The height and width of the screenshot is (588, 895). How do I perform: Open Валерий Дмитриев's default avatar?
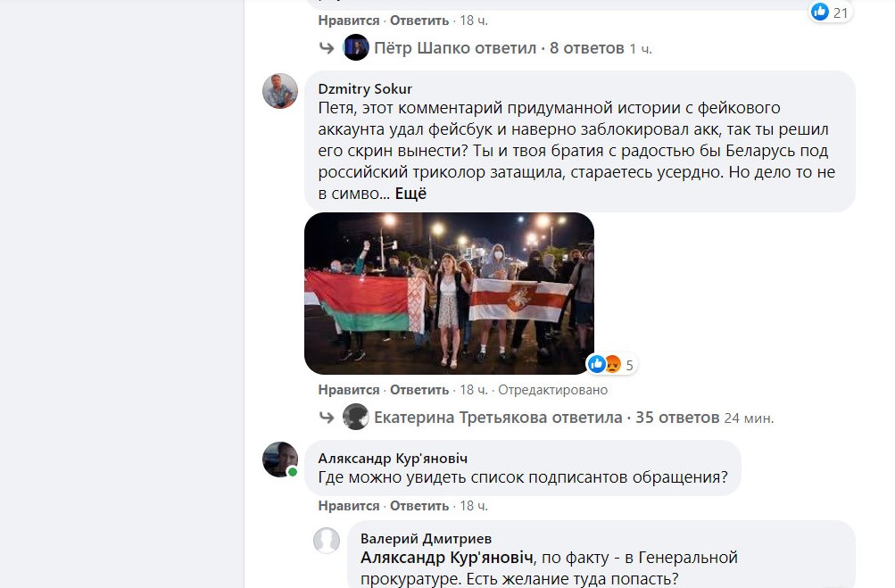point(327,540)
